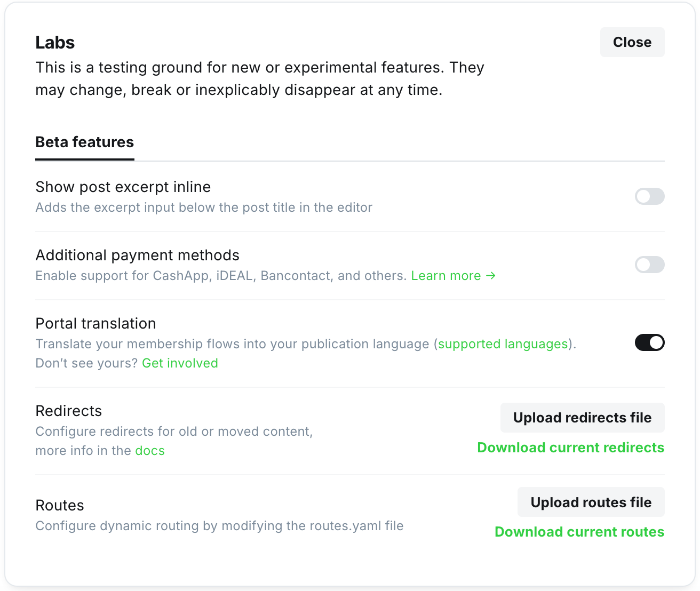Image resolution: width=700 pixels, height=591 pixels.
Task: Click the Routes section title
Action: point(60,506)
